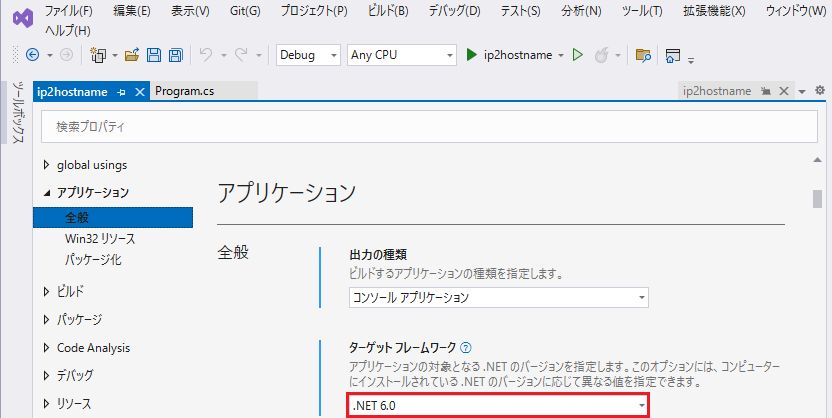Switch to the Program.cs tab

[184, 91]
